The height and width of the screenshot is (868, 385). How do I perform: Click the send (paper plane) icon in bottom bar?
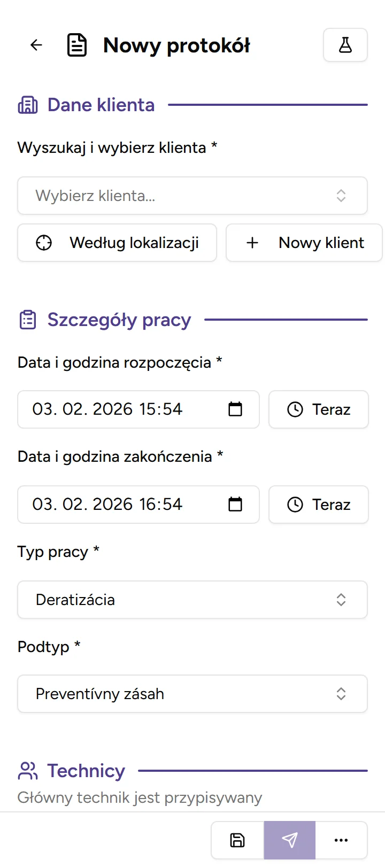point(289,840)
